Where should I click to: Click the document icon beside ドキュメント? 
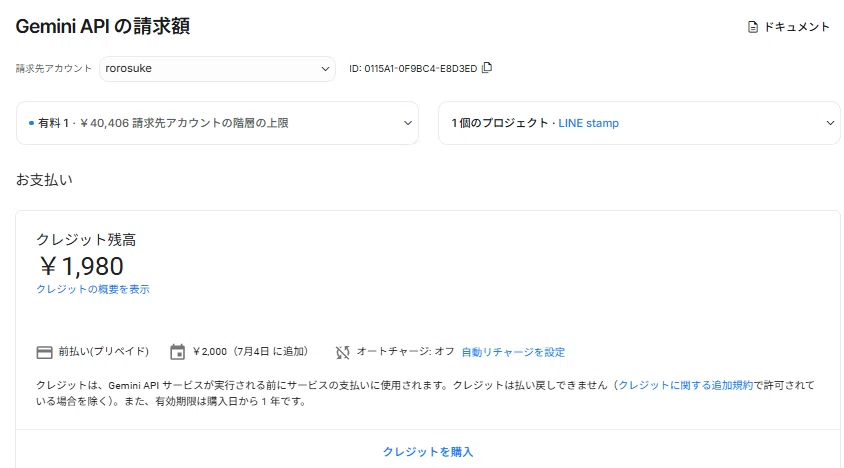(753, 27)
